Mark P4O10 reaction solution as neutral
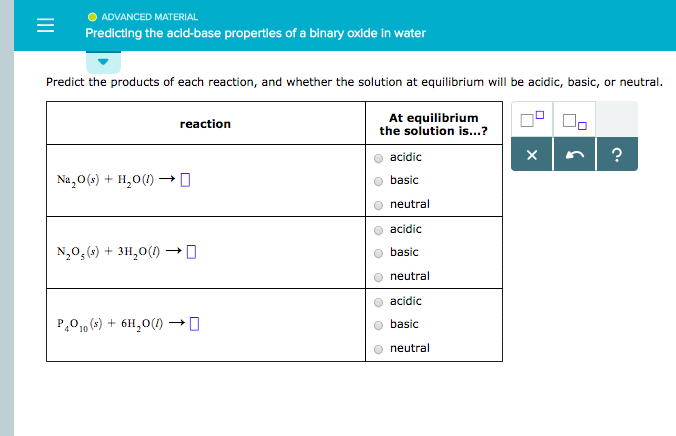The height and width of the screenshot is (436, 676). 379,349
